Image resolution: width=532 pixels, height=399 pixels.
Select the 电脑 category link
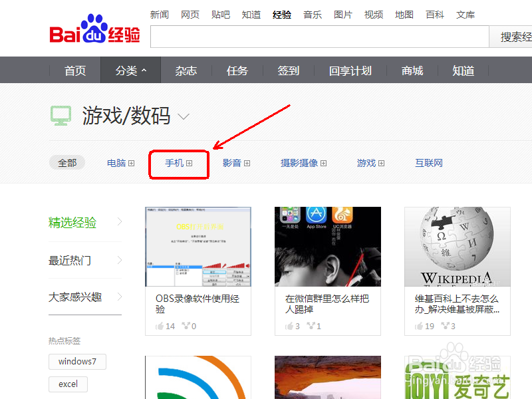116,163
